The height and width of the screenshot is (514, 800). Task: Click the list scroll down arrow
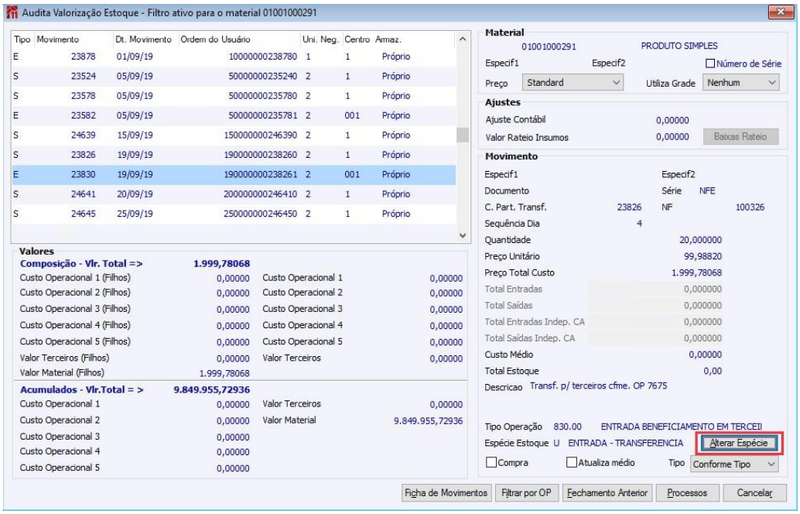coord(462,235)
